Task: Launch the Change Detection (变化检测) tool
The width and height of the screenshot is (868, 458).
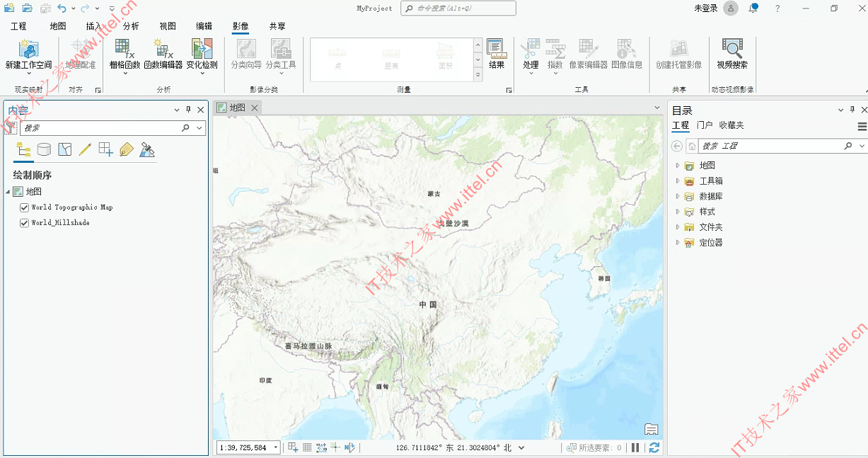Action: pos(202,55)
